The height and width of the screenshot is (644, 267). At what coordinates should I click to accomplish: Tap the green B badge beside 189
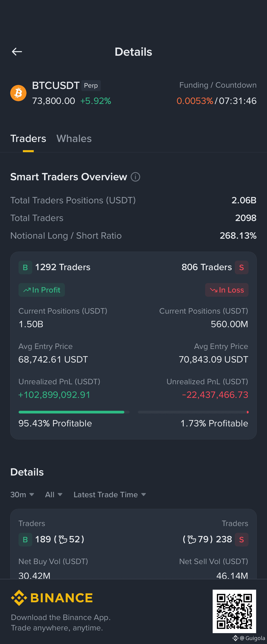pos(25,540)
